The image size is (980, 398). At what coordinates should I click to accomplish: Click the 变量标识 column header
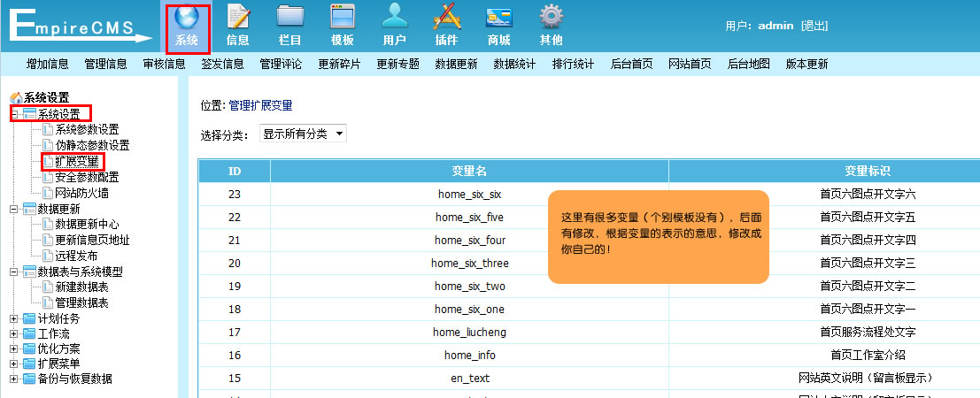868,172
